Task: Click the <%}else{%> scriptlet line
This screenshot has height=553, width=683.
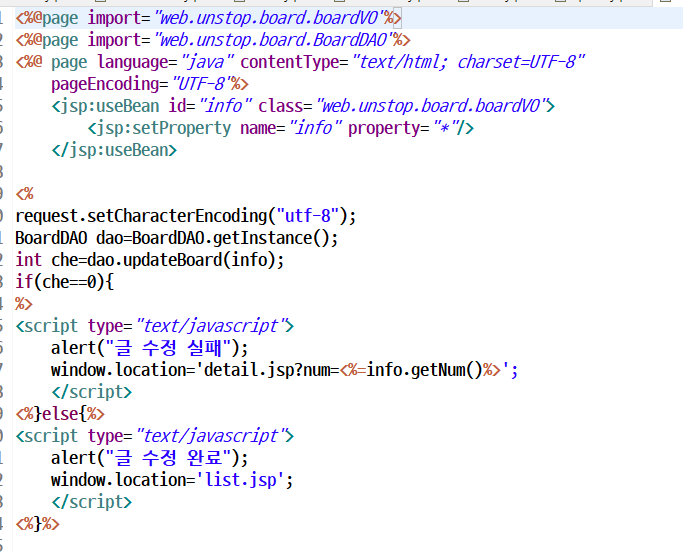Action: point(60,414)
